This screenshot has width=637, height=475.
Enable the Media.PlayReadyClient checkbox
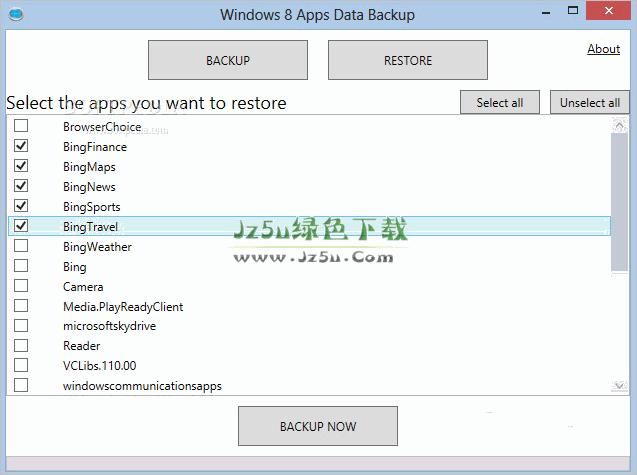[x=21, y=306]
